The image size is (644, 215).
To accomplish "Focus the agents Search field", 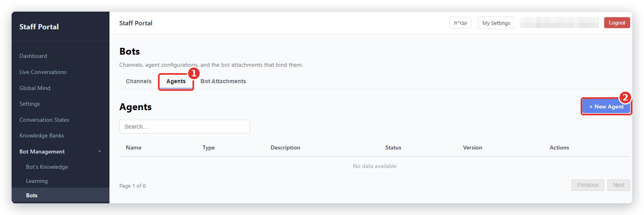I will pos(184,127).
